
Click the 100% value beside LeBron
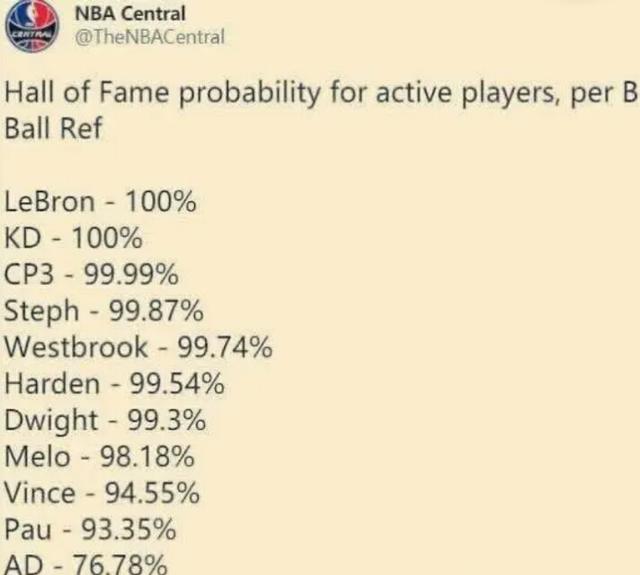pos(161,202)
